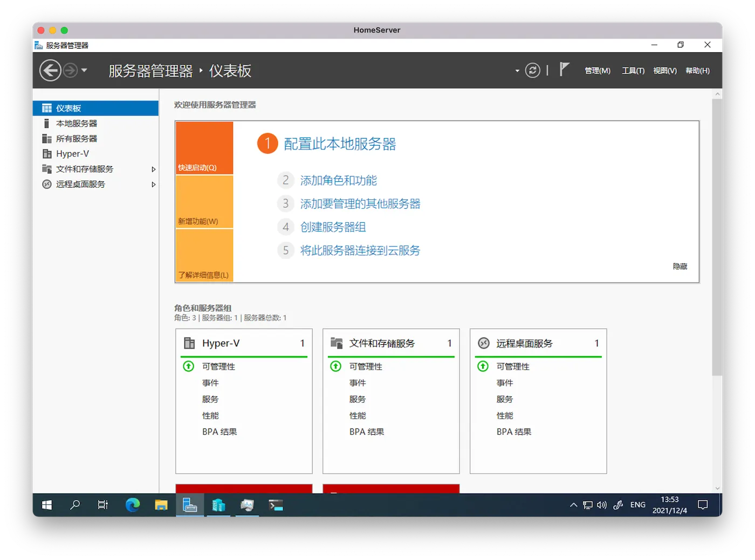Open the 管理(M) menu
The image size is (755, 560).
598,71
